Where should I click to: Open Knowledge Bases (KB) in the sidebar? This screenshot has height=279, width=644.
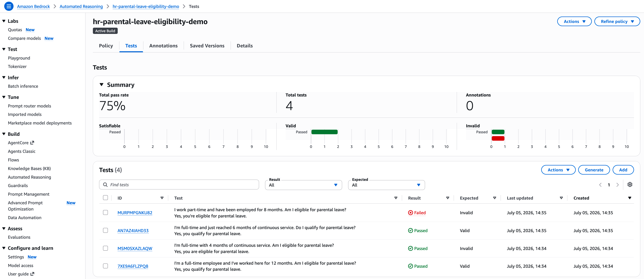pos(29,169)
